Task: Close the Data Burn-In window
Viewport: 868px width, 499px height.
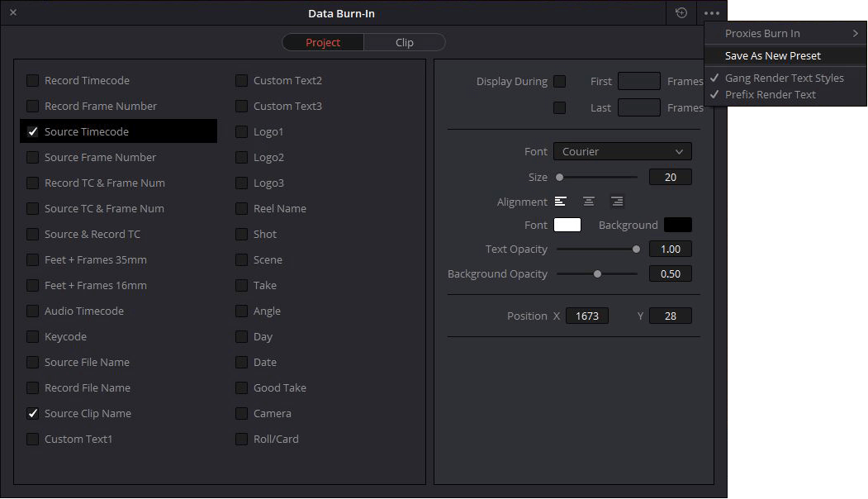Action: [x=13, y=12]
